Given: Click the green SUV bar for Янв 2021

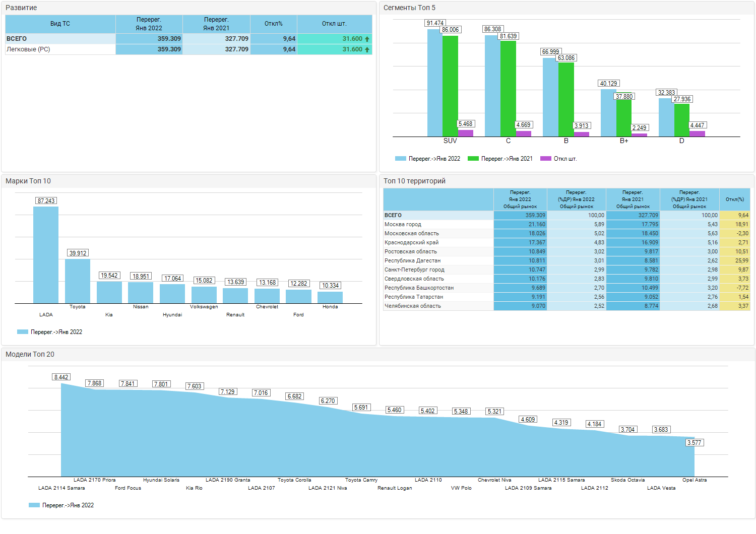Looking at the screenshot, I should [x=450, y=86].
